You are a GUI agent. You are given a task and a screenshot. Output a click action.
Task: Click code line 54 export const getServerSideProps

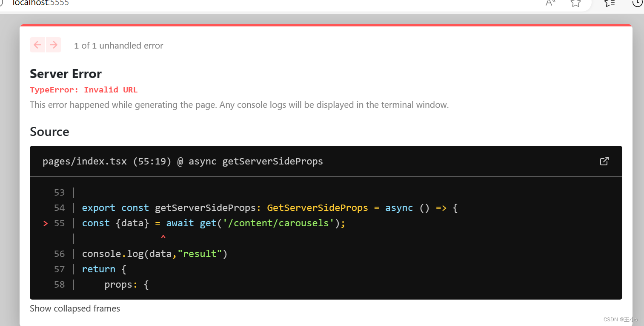tap(270, 208)
